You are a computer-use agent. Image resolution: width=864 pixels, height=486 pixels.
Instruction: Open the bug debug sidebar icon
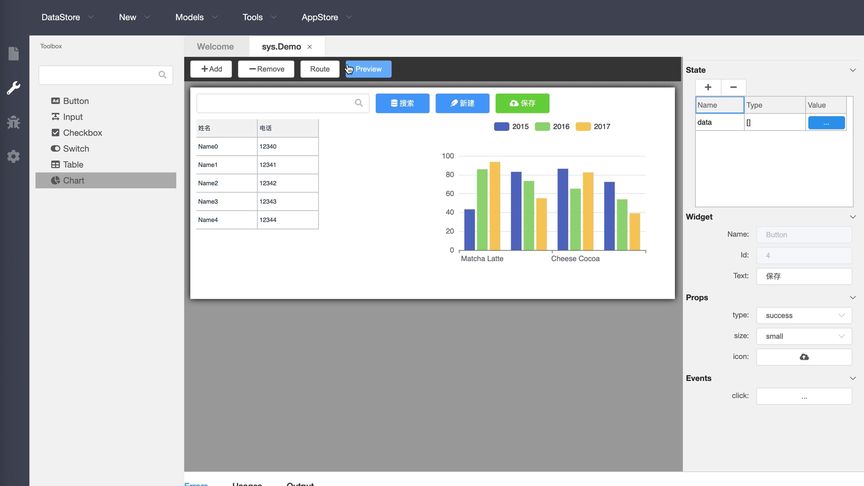pyautogui.click(x=14, y=122)
